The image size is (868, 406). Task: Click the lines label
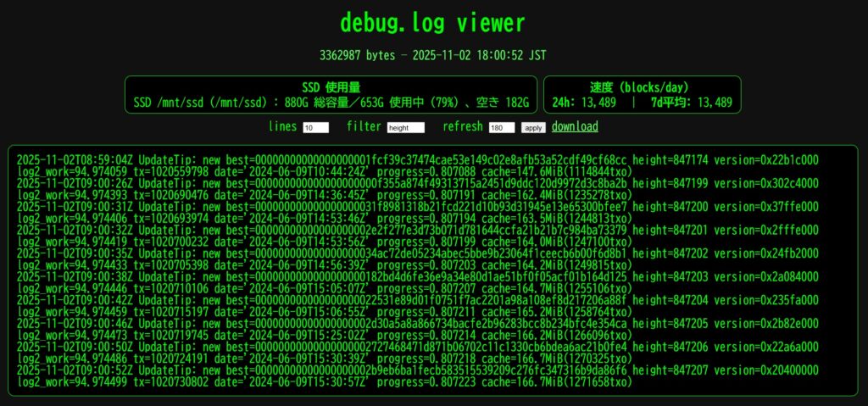pos(283,127)
